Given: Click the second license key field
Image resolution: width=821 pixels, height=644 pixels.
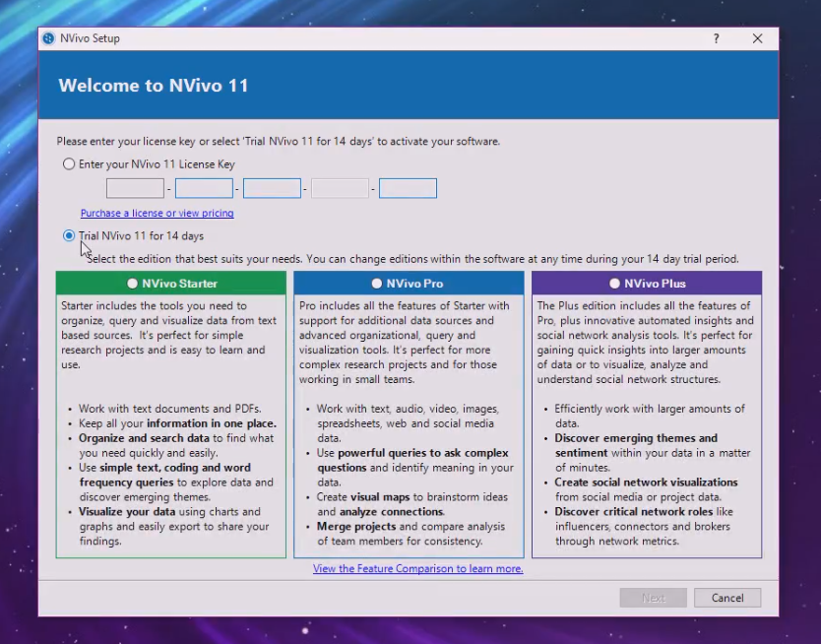Looking at the screenshot, I should pyautogui.click(x=204, y=188).
